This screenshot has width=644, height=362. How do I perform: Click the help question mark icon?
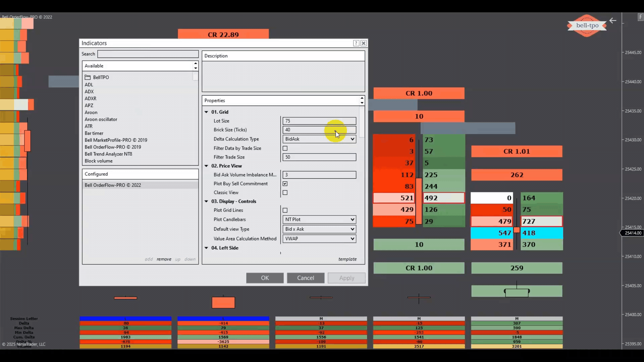pyautogui.click(x=356, y=43)
